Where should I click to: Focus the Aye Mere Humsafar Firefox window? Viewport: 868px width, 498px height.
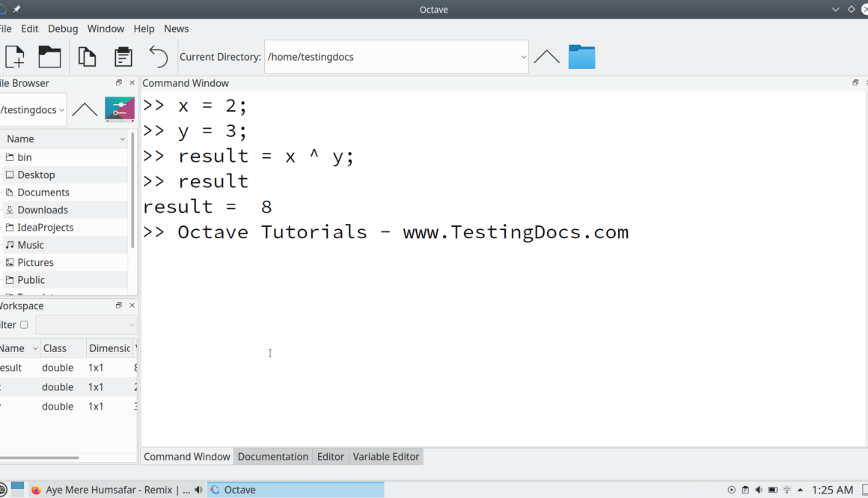click(117, 490)
